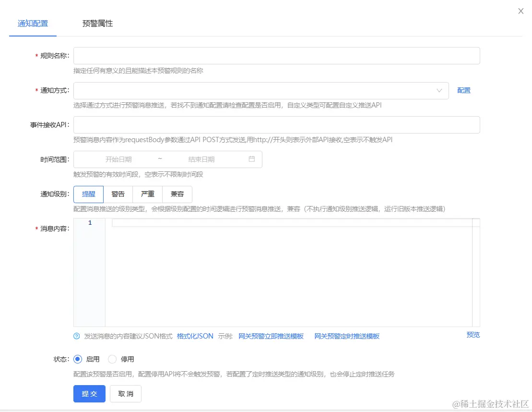The height and width of the screenshot is (412, 532).
Task: Choose 兼容 notification level
Action: click(177, 194)
